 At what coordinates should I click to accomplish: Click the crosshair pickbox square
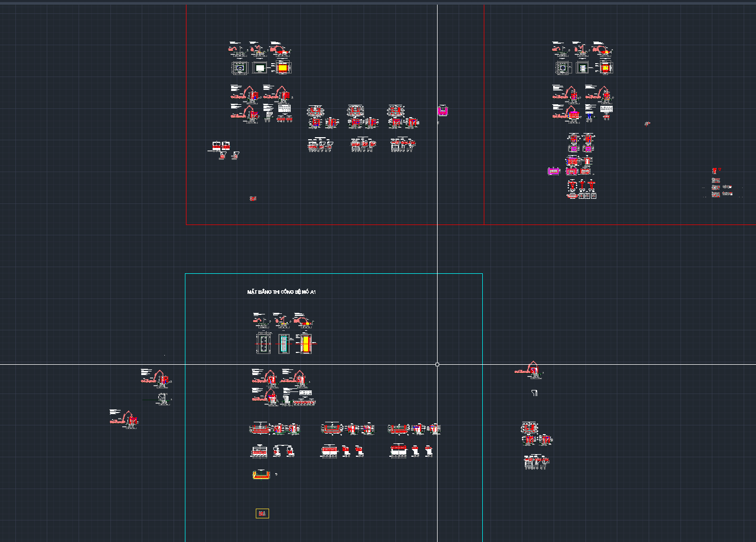pos(437,364)
